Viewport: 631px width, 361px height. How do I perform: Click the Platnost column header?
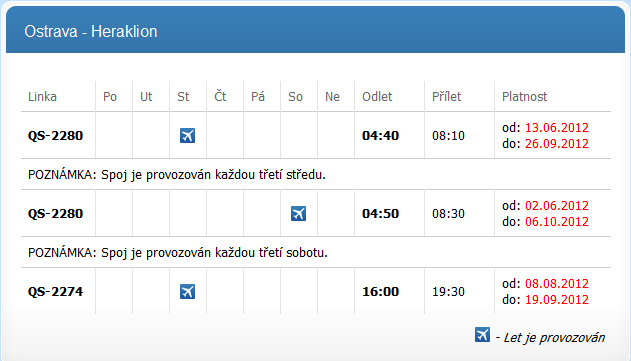[x=524, y=97]
